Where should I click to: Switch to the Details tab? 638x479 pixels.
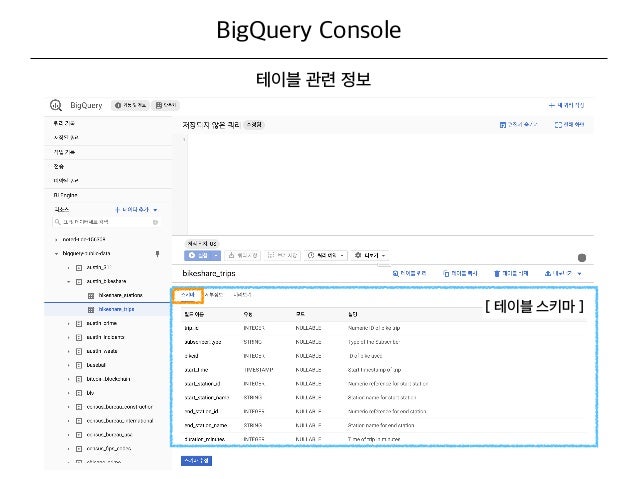(x=214, y=295)
